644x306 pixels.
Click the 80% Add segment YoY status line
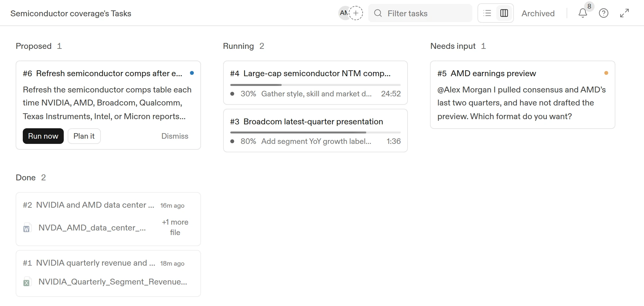[x=306, y=141]
